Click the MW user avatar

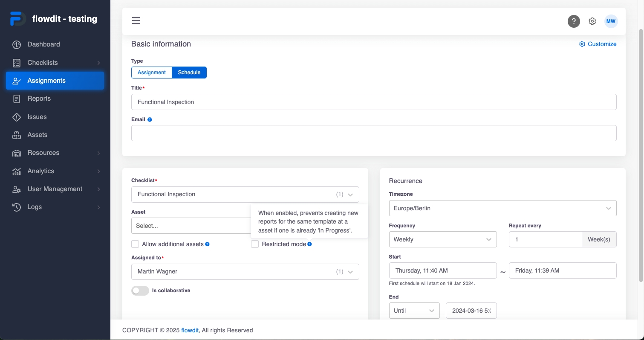(611, 21)
